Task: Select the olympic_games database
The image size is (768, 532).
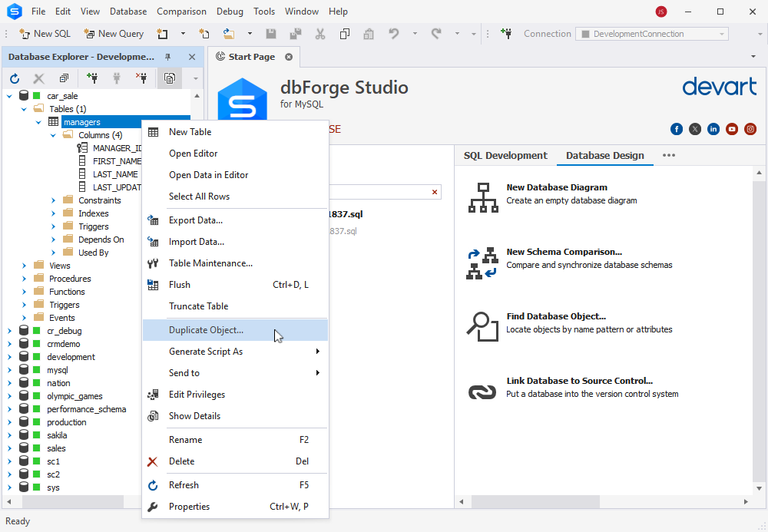Action: pyautogui.click(x=75, y=396)
